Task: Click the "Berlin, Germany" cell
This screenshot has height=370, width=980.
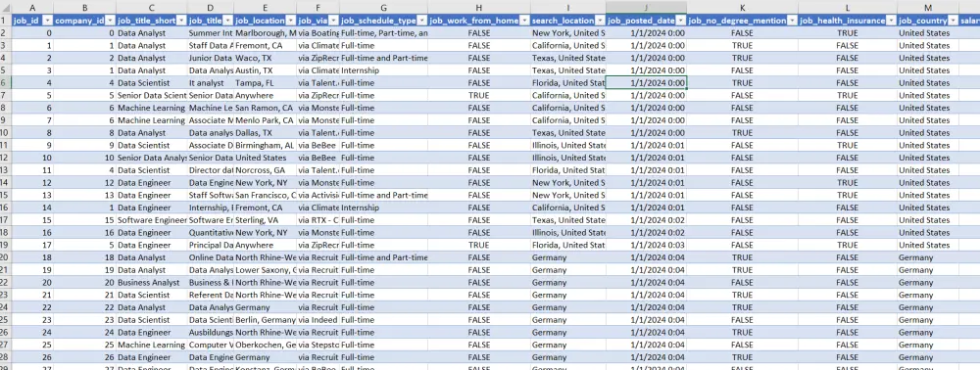Action: coord(266,320)
